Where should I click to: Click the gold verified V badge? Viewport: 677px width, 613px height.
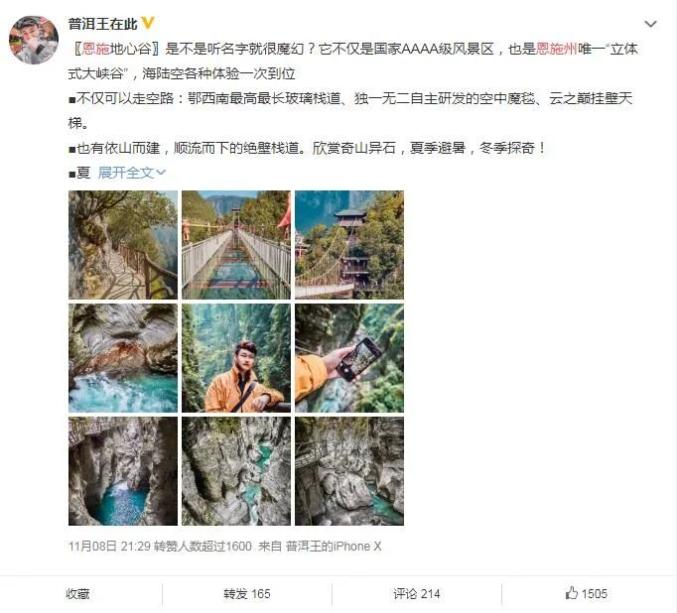(x=148, y=23)
